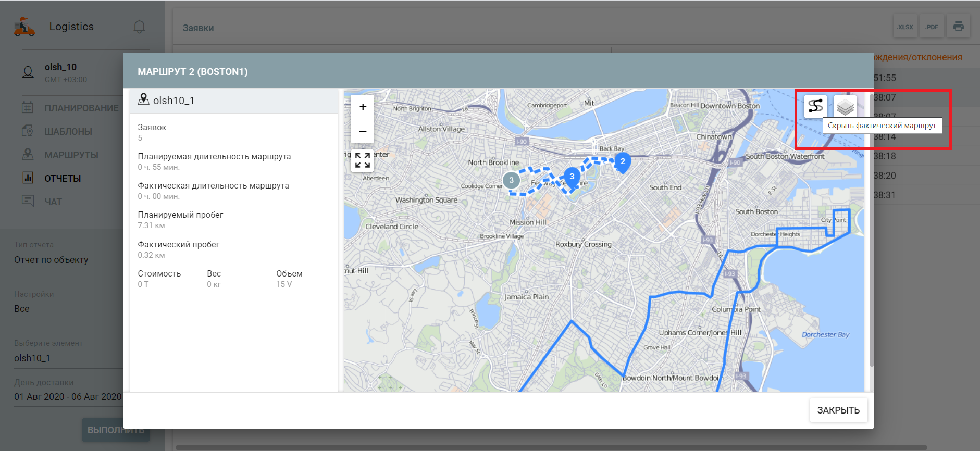Hide the actual route on map
Image resolution: width=980 pixels, height=451 pixels.
pos(815,106)
